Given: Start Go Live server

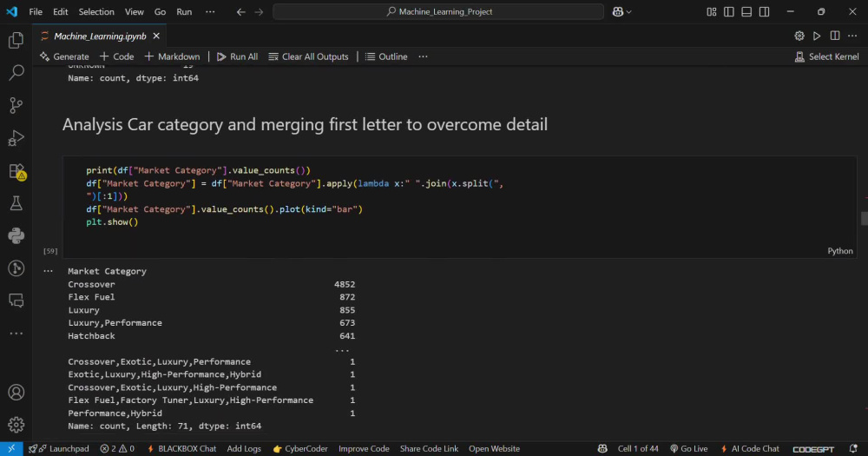Looking at the screenshot, I should coord(688,449).
